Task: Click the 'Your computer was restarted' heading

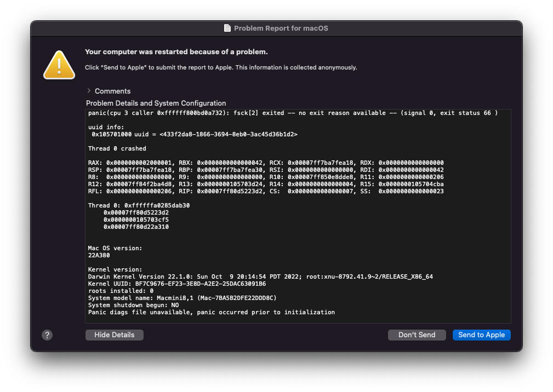Action: click(176, 52)
